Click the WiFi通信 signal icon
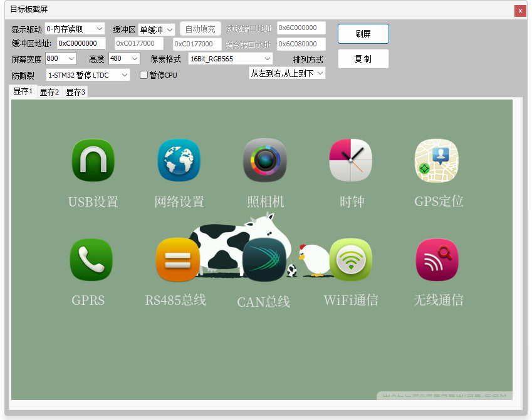Viewport: 532px width, 420px height. pos(351,260)
